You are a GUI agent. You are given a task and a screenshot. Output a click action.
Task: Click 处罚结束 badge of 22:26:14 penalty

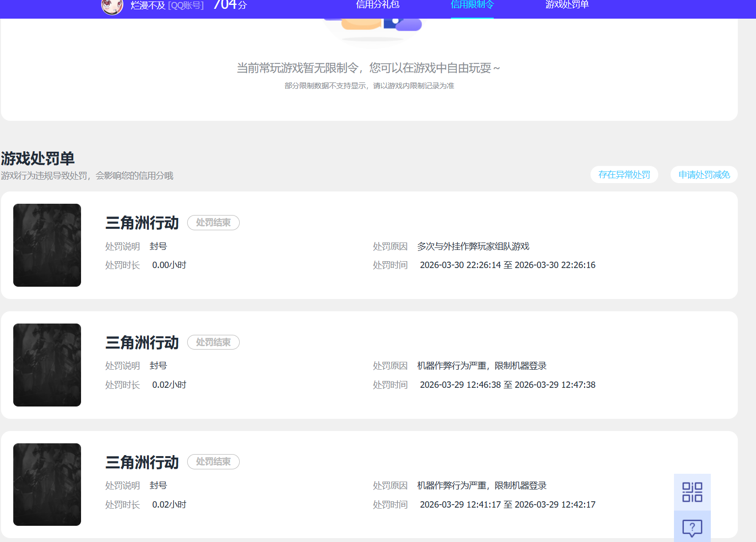pyautogui.click(x=213, y=222)
